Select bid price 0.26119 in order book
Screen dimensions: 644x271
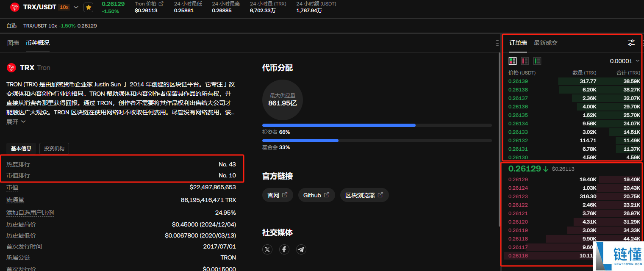[518, 230]
